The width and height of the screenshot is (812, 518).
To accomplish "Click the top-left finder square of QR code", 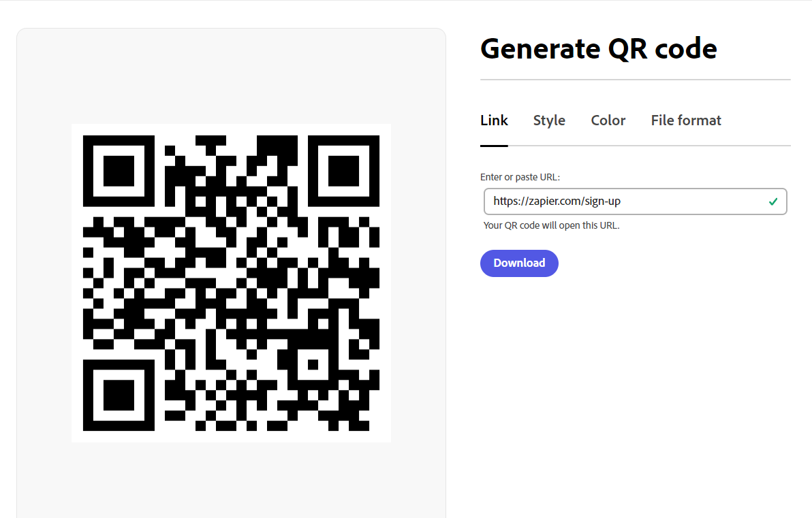I will point(119,172).
